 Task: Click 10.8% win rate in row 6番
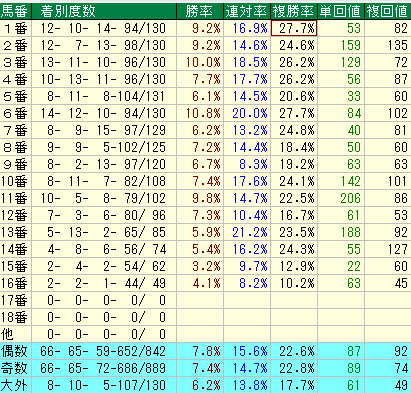(200, 113)
